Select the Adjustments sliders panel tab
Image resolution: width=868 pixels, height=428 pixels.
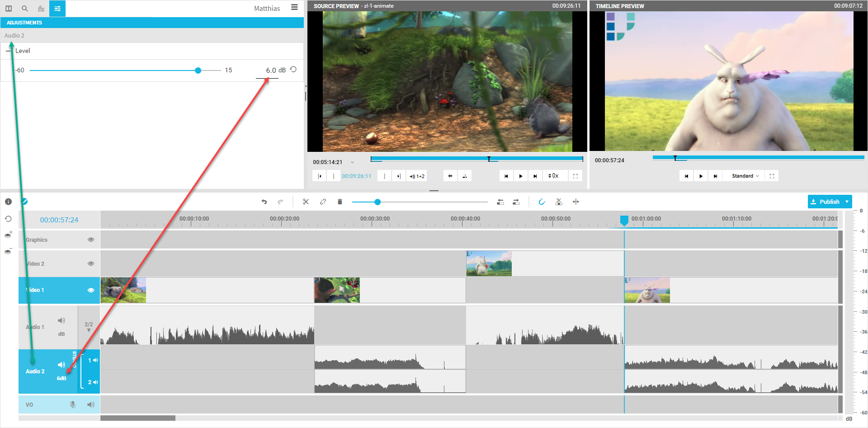click(57, 8)
